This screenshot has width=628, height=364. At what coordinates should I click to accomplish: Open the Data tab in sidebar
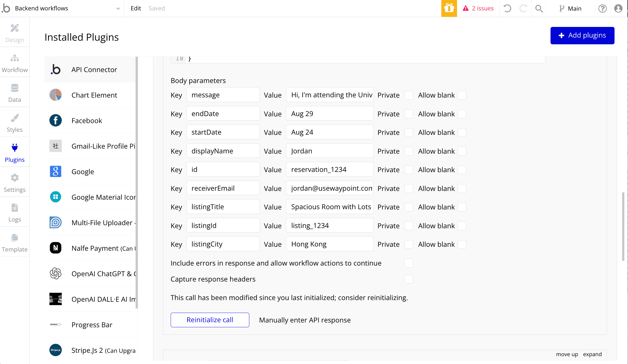coord(15,93)
